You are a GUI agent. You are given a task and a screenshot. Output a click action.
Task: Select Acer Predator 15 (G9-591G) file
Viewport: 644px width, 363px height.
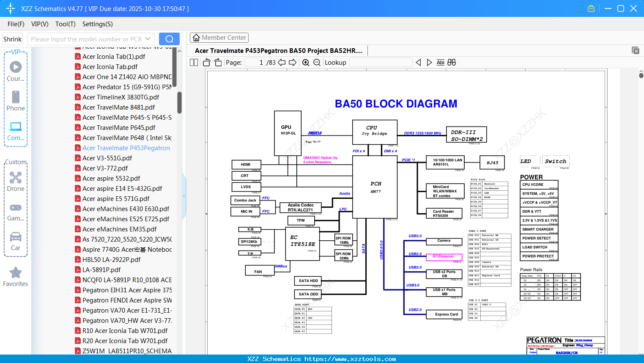click(x=127, y=87)
